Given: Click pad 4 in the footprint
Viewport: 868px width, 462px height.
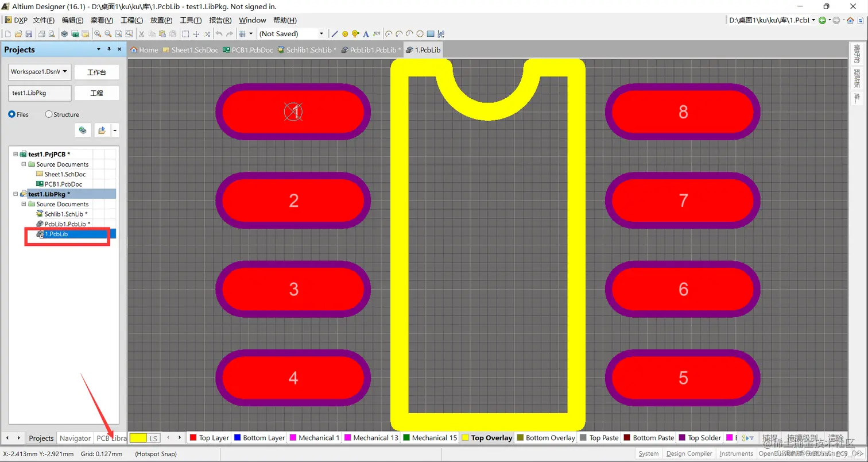Looking at the screenshot, I should (293, 378).
